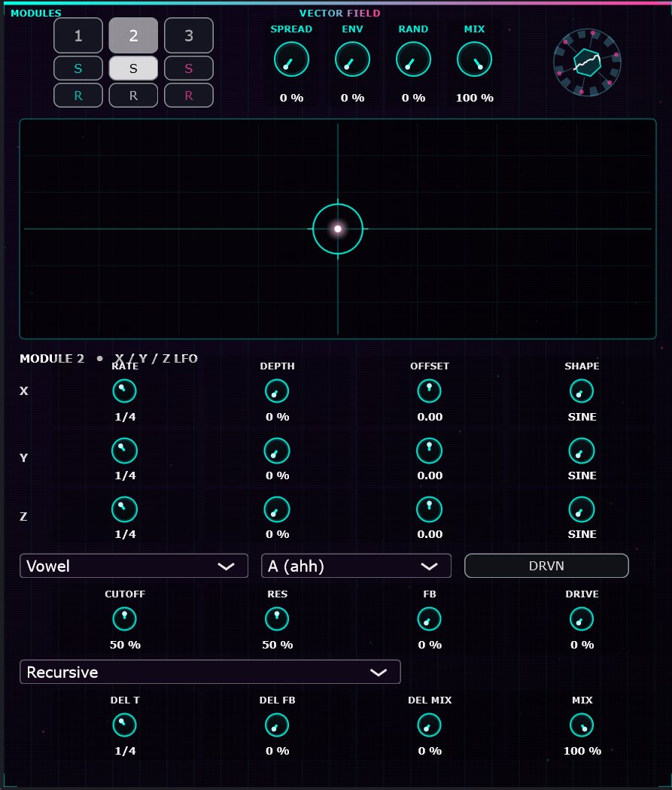Open the Recursive delay mode dropdown
This screenshot has width=672, height=790.
pos(210,672)
